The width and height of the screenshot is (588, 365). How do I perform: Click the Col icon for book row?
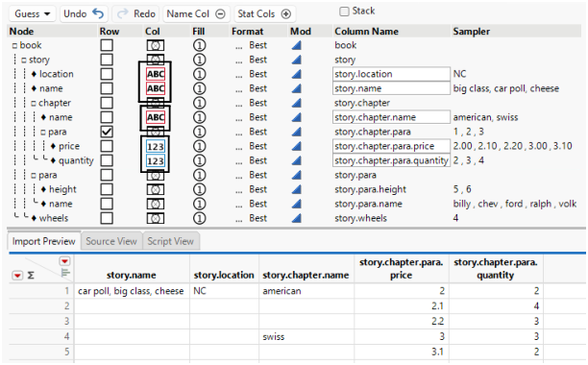pos(156,45)
